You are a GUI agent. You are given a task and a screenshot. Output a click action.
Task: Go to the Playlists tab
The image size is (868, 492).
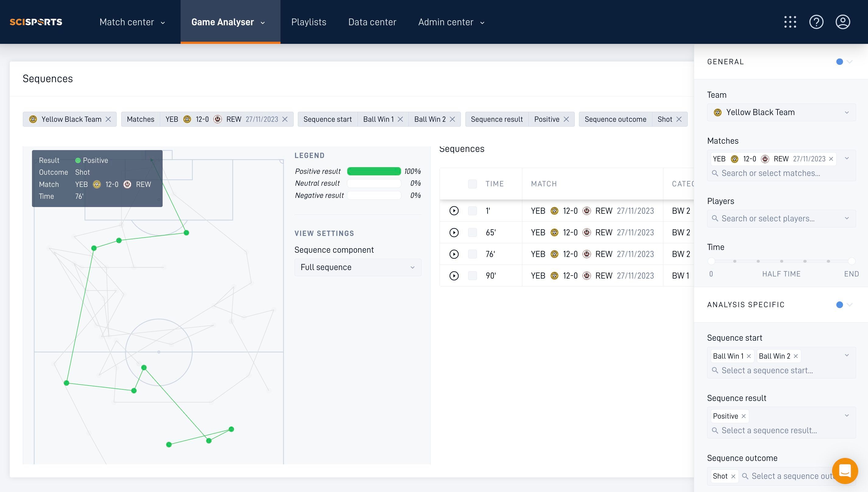coord(309,22)
